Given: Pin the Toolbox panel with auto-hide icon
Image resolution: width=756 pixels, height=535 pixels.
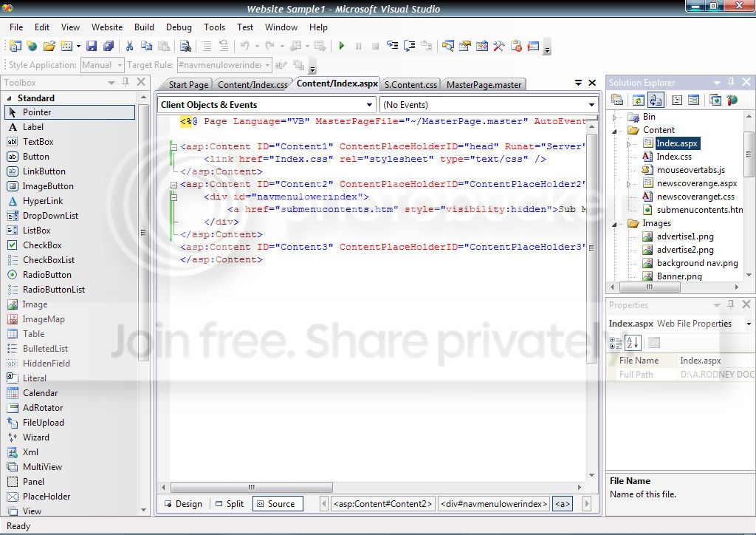Looking at the screenshot, I should [x=126, y=82].
